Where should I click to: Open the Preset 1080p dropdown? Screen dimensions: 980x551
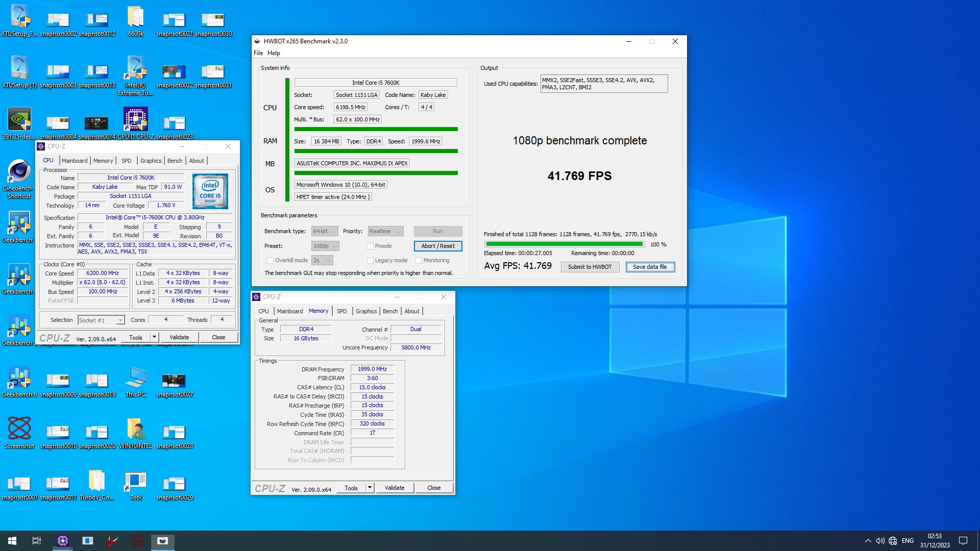pyautogui.click(x=325, y=246)
